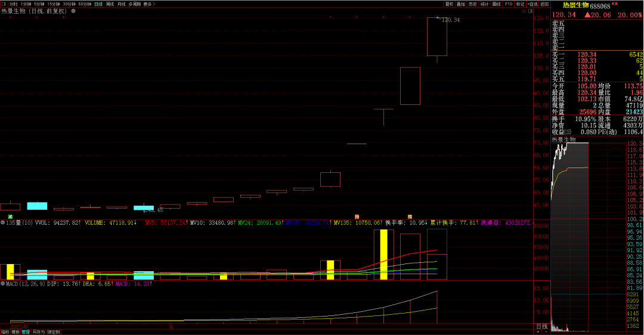Image resolution: width=644 pixels, height=335 pixels.
Task: Click the 返回 back button
Action: click(544, 4)
